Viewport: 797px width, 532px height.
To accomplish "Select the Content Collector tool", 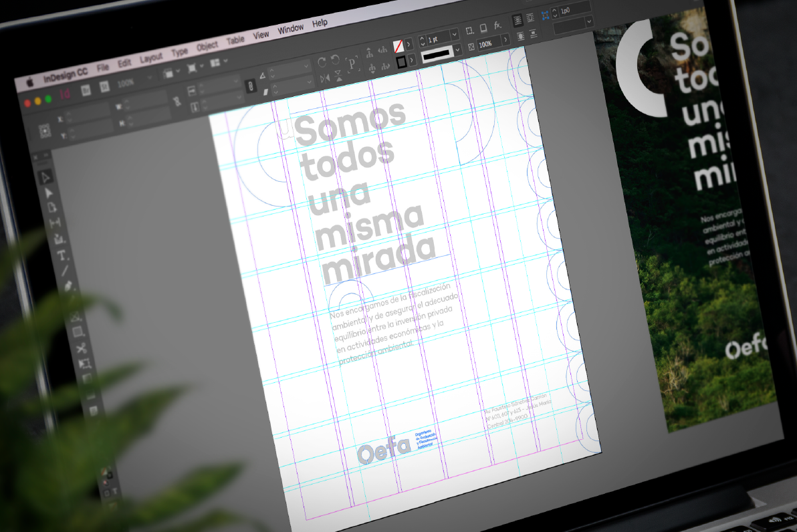I will [x=58, y=239].
